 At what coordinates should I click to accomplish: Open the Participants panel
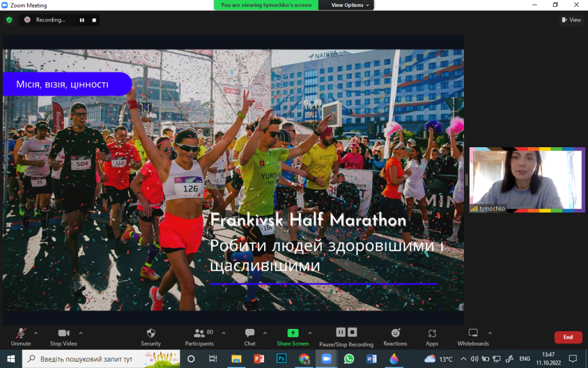click(199, 333)
